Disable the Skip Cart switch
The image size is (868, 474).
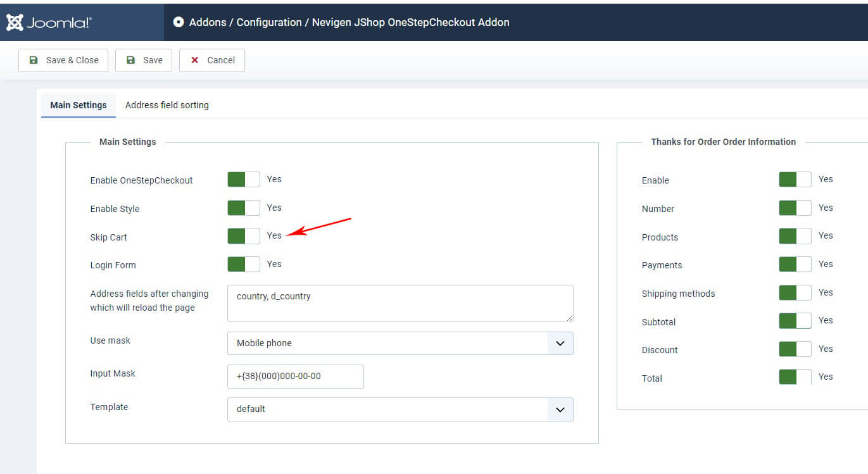[244, 236]
